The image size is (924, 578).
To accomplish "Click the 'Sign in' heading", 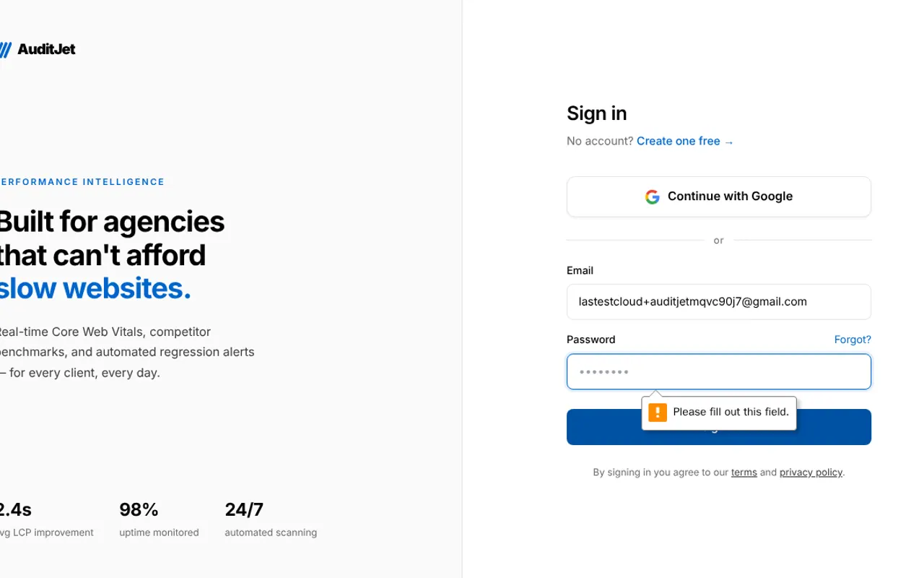I will [597, 113].
